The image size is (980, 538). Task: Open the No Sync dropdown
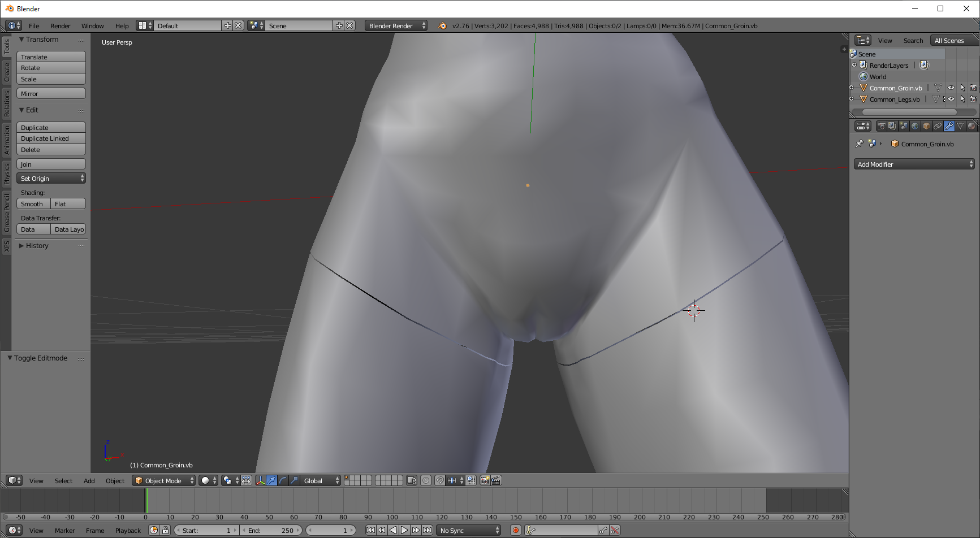tap(469, 530)
